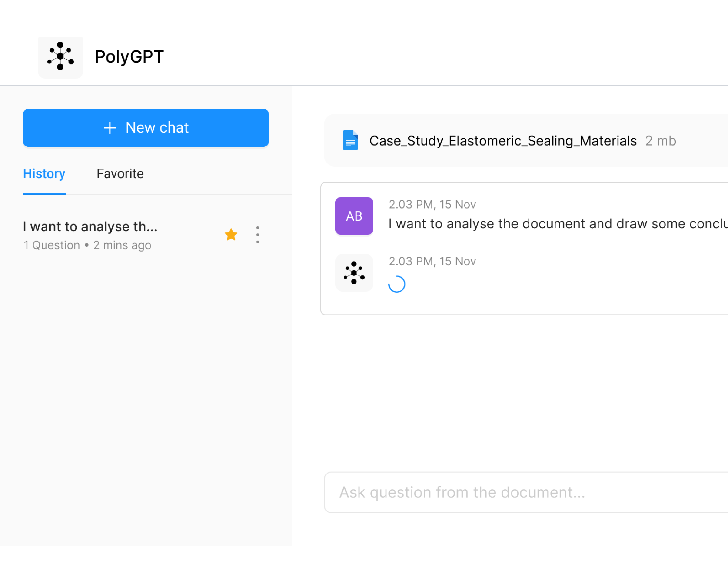Open Case_Study_Elastomeric_Sealing_Materials document name
The image size is (728, 587).
point(503,141)
